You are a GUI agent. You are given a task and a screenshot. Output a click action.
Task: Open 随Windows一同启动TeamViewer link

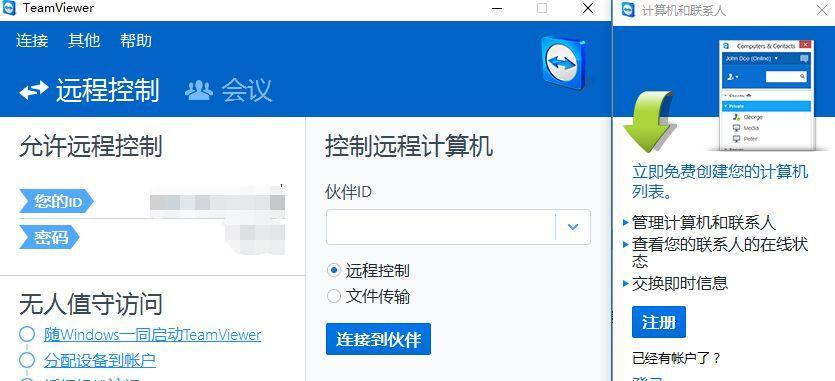coord(152,335)
